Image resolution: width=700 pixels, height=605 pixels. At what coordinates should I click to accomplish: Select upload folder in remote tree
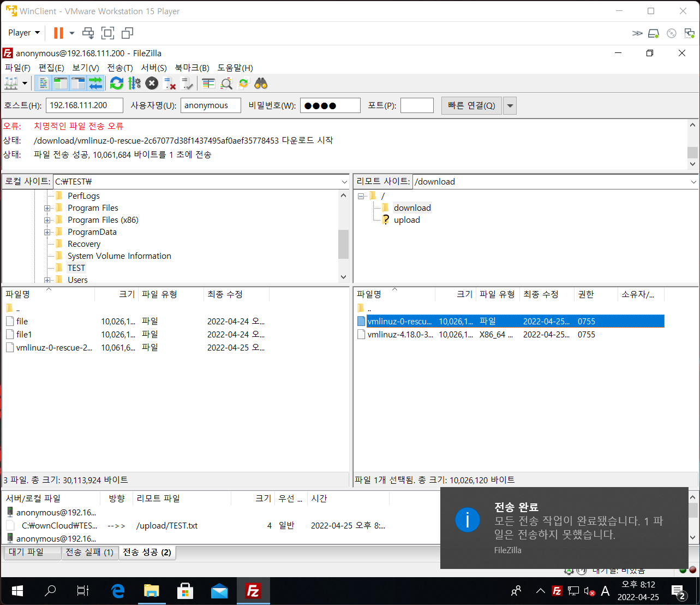(x=407, y=220)
